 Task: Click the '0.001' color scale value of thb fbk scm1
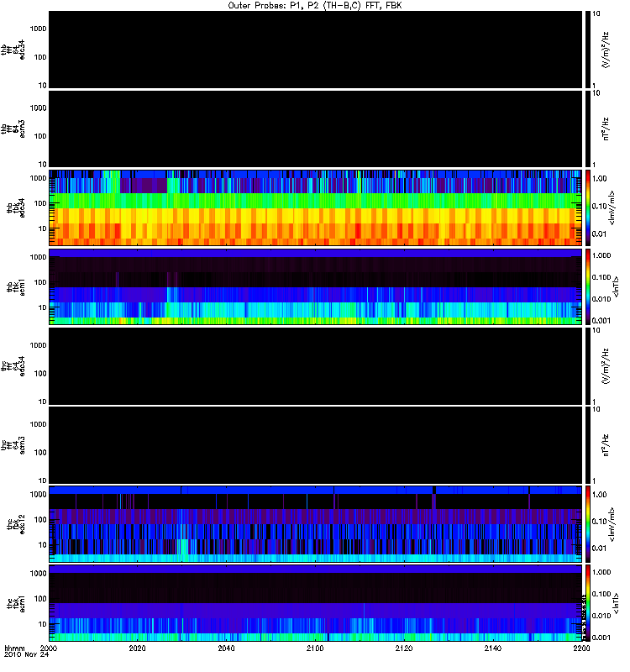601,321
